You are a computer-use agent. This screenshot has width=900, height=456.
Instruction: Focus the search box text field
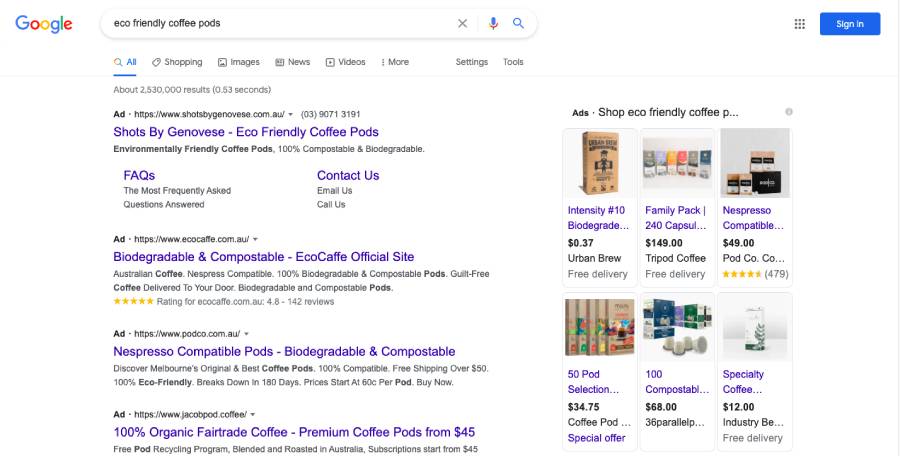(281, 24)
